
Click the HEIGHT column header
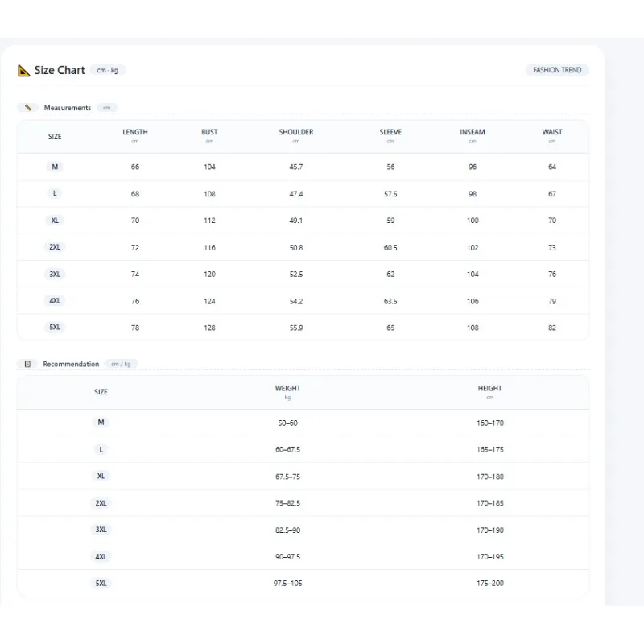(x=490, y=388)
